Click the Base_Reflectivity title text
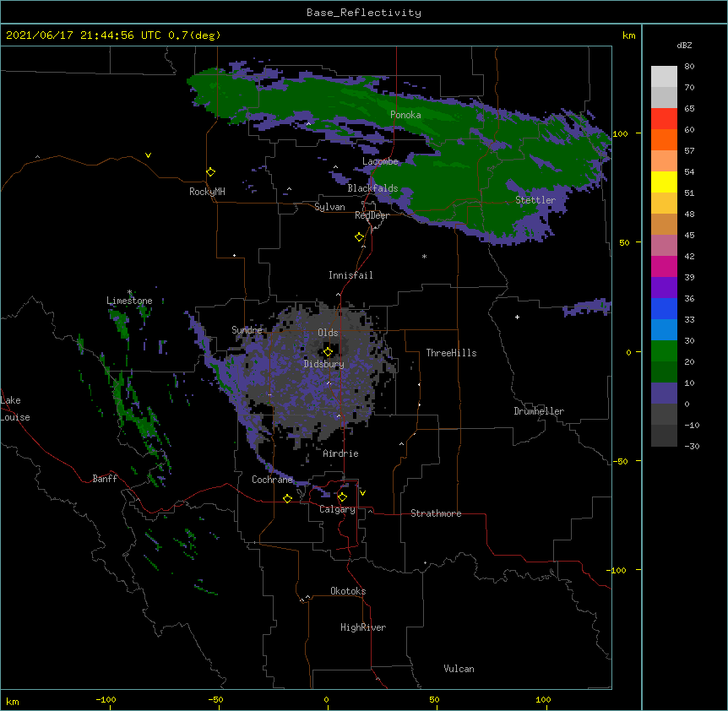Viewport: 728px width, 711px height. 364,13
